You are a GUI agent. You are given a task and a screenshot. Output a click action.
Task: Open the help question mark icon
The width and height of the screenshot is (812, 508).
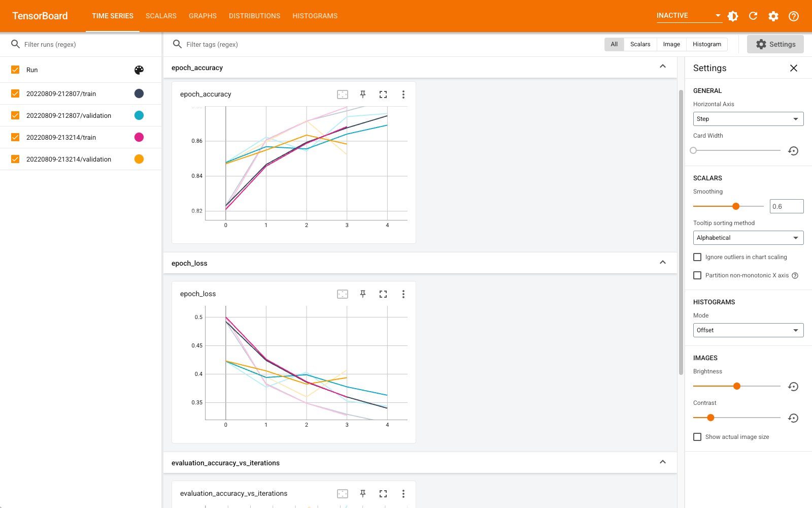coord(794,16)
